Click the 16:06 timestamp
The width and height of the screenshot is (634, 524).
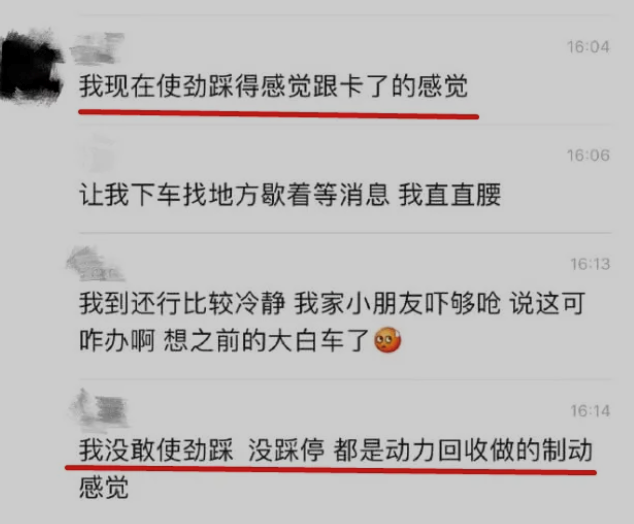coord(588,155)
